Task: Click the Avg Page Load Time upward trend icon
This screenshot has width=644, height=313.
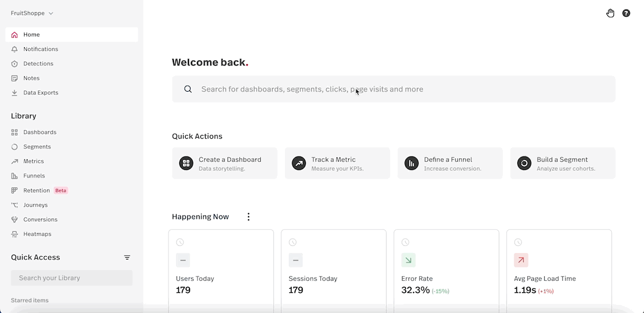Action: pyautogui.click(x=521, y=260)
